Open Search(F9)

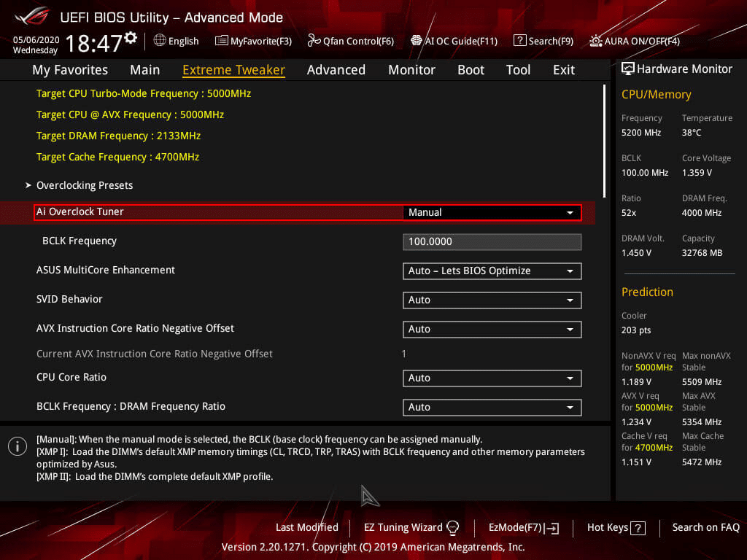(x=543, y=41)
